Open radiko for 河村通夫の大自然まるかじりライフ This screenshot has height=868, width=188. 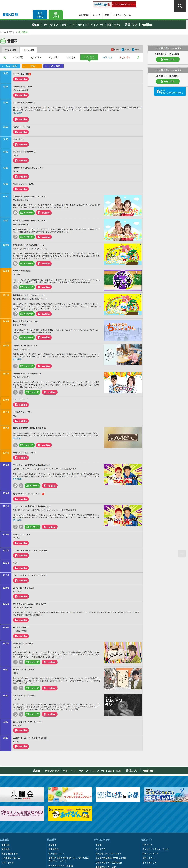click(21, 176)
